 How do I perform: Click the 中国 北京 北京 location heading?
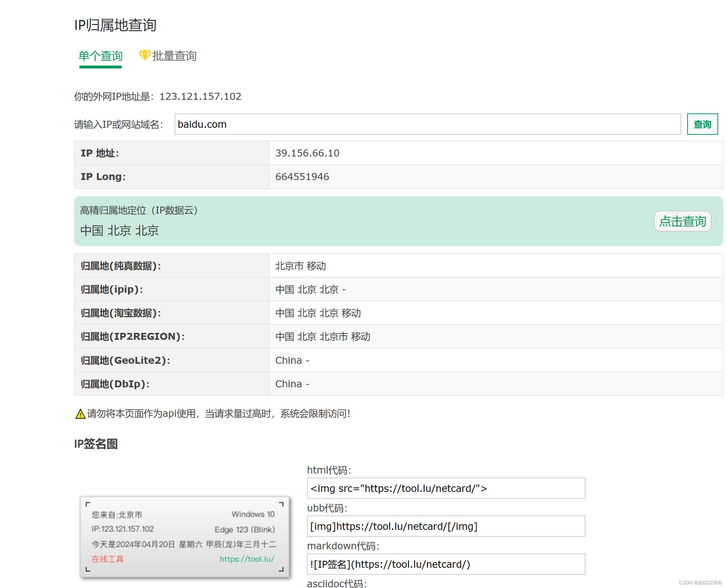[119, 231]
